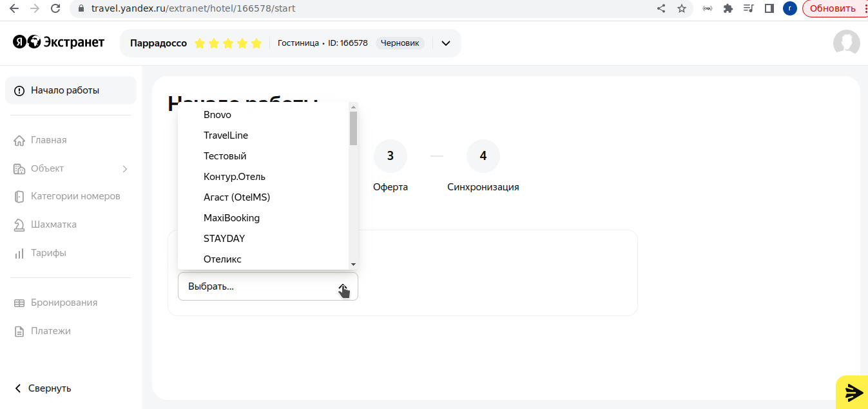Go forward to the next browser page
Screen dimensions: 868x409
coord(35,9)
